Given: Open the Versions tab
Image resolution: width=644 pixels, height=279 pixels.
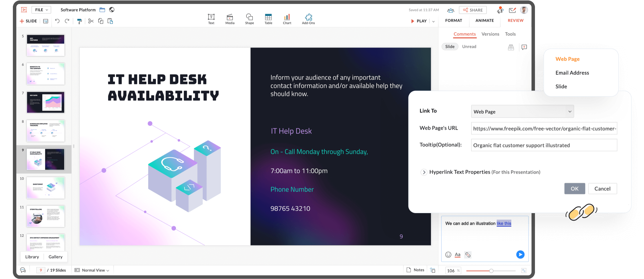Looking at the screenshot, I should point(490,34).
